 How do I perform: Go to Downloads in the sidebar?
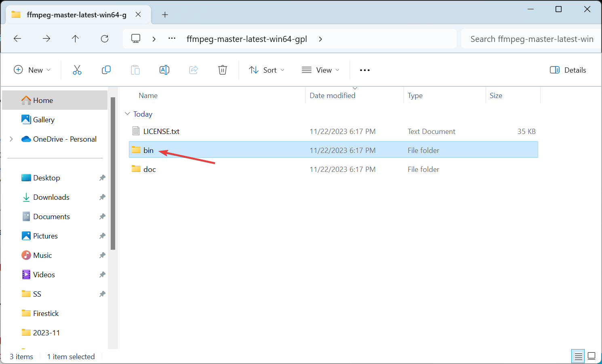[x=51, y=197]
